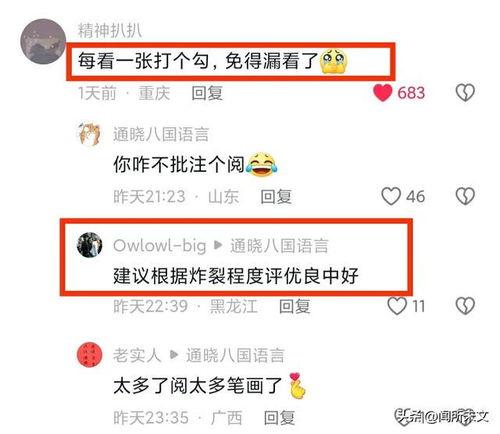500x434 pixels.
Task: Open 通晓八国语言's avatar picture
Action: (x=89, y=134)
